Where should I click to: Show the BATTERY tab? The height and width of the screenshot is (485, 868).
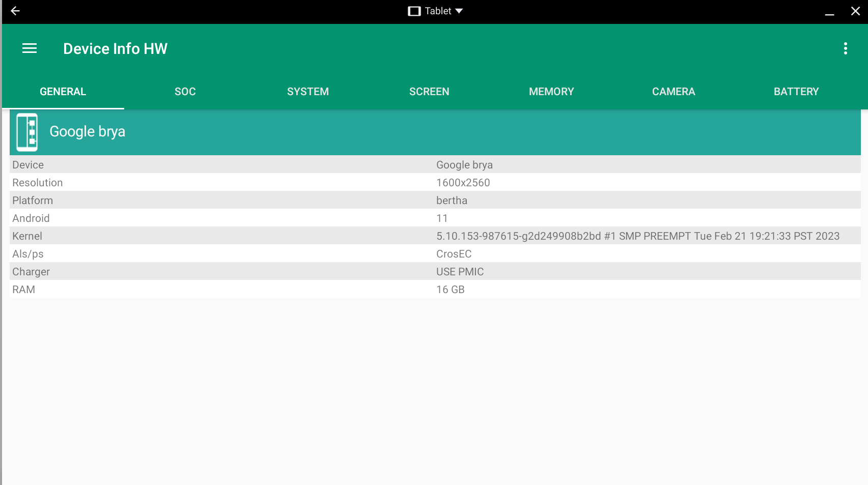pyautogui.click(x=796, y=92)
